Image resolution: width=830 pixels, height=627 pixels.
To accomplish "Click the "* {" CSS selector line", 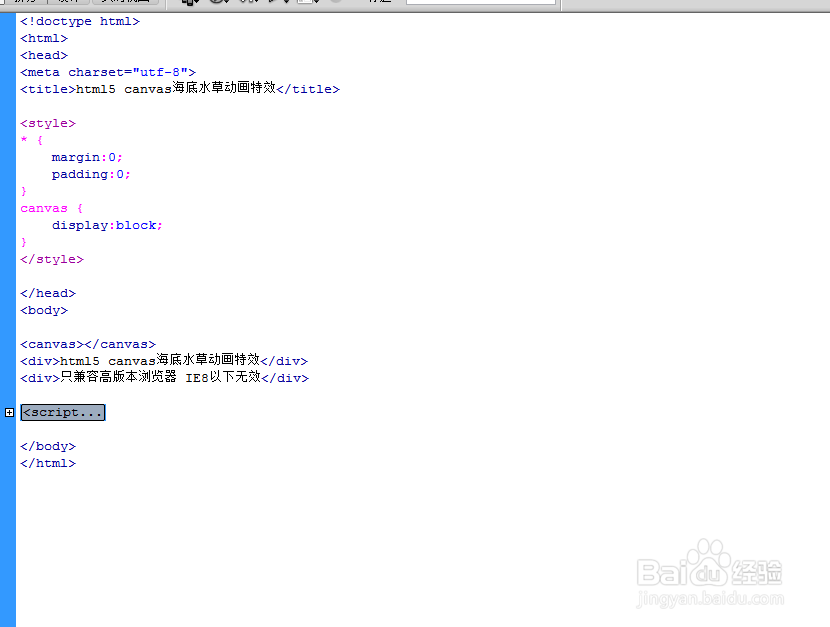I will [x=32, y=140].
